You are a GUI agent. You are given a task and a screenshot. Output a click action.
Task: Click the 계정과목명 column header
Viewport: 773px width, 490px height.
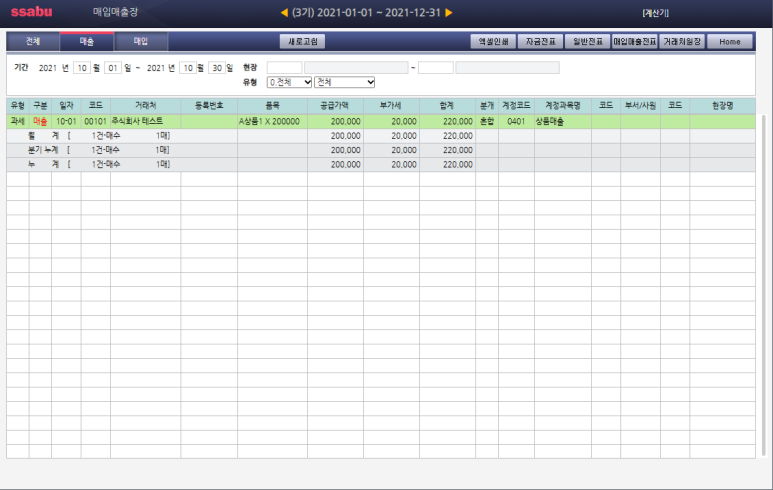click(x=563, y=105)
